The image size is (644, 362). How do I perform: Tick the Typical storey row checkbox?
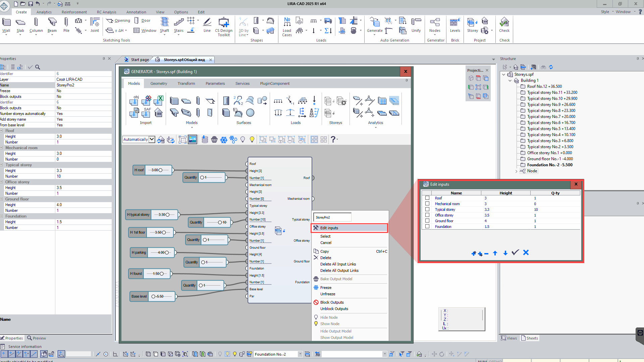pyautogui.click(x=427, y=209)
